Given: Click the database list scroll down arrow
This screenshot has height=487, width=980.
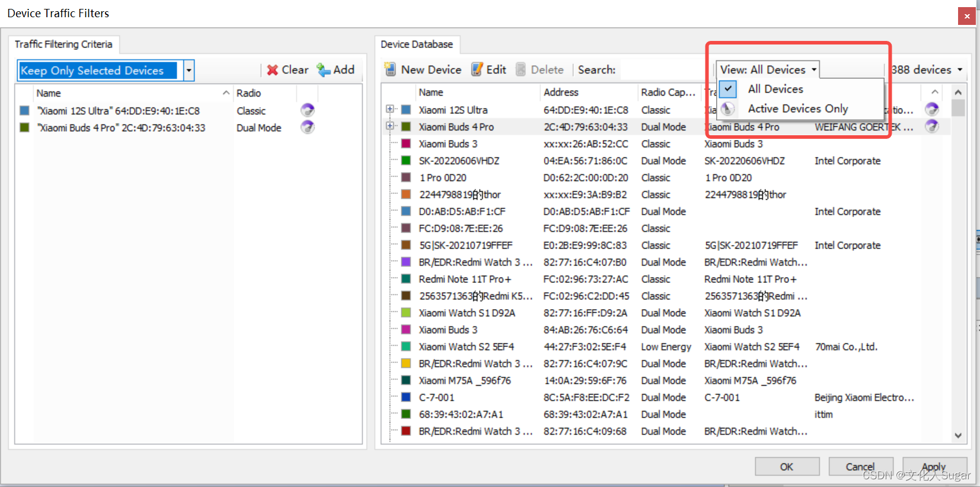Looking at the screenshot, I should (958, 435).
